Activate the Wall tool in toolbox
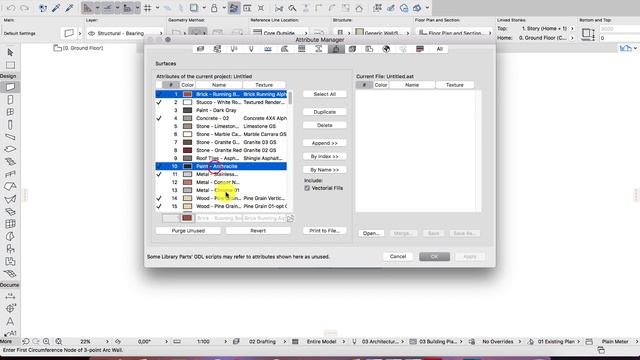The height and width of the screenshot is (360, 640). coord(10,87)
